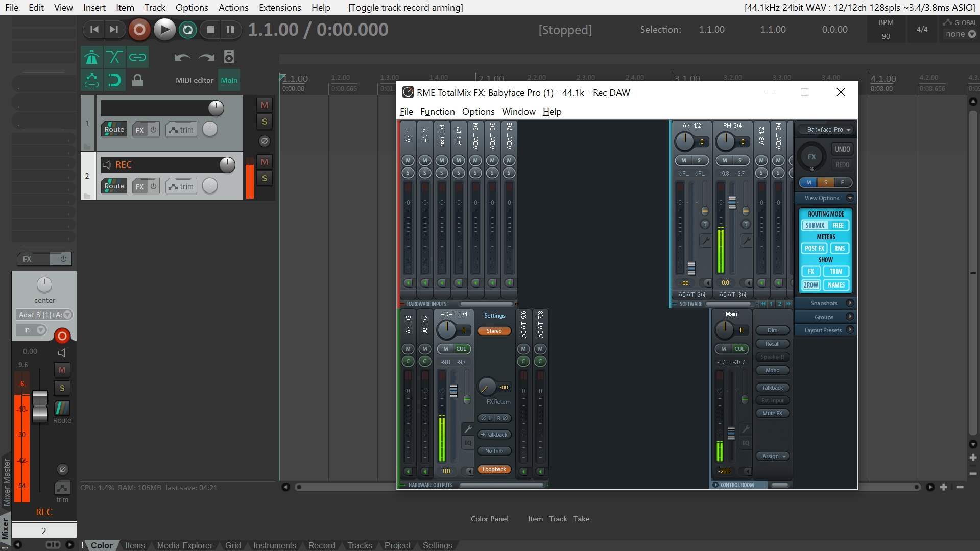The image size is (980, 551).
Task: Click the Pause transport button
Action: click(x=230, y=30)
